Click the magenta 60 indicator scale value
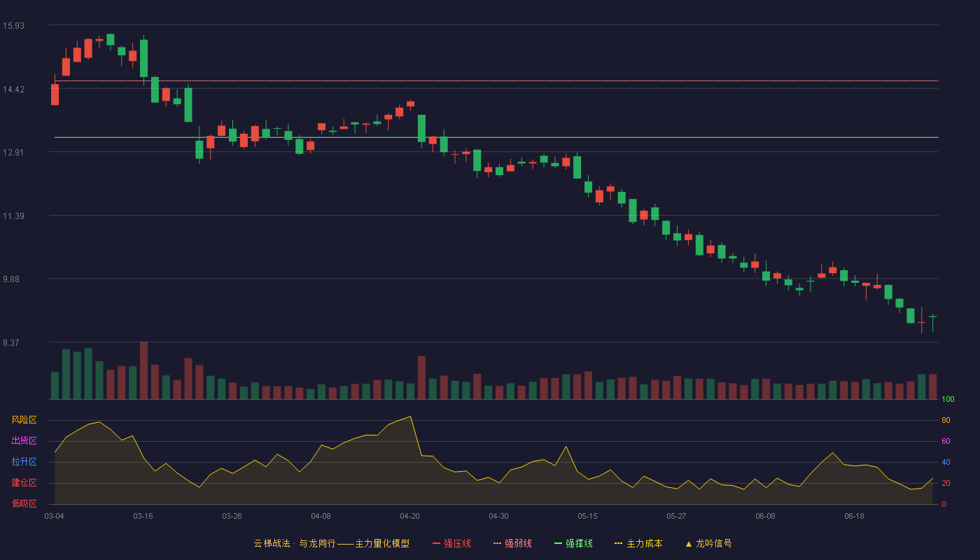Image resolution: width=980 pixels, height=560 pixels. click(x=946, y=442)
